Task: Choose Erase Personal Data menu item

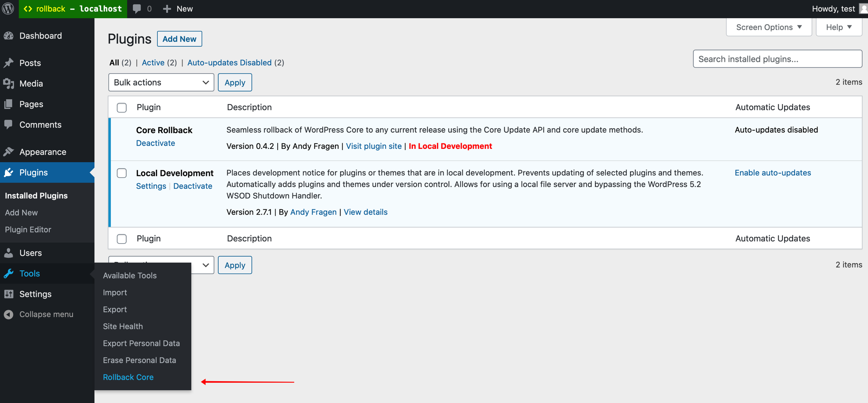Action: click(x=139, y=360)
